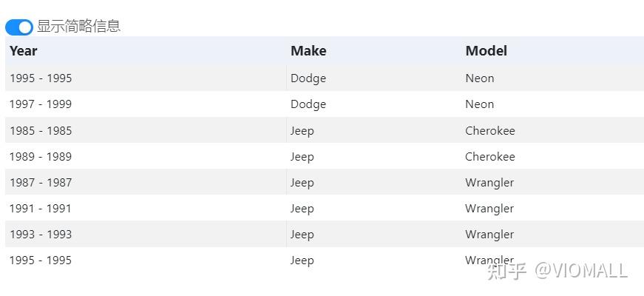Click the 显示简略信息 label text
This screenshot has height=296, width=644.
point(78,27)
